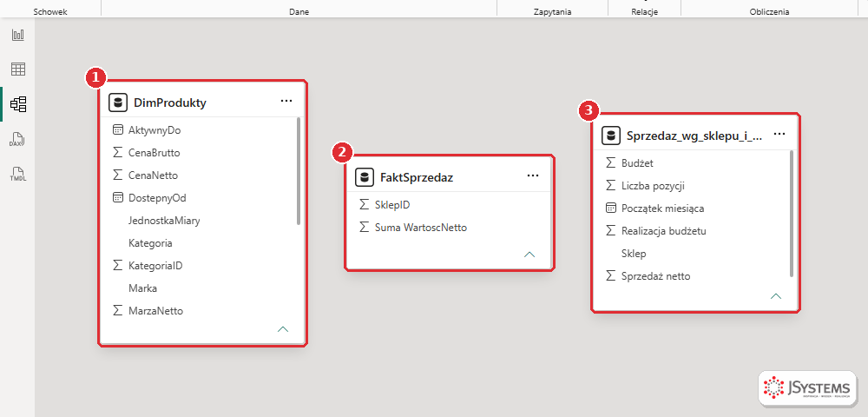868x417 pixels.
Task: Click the Sprzedaz_wg_sklepu table database icon
Action: point(611,136)
